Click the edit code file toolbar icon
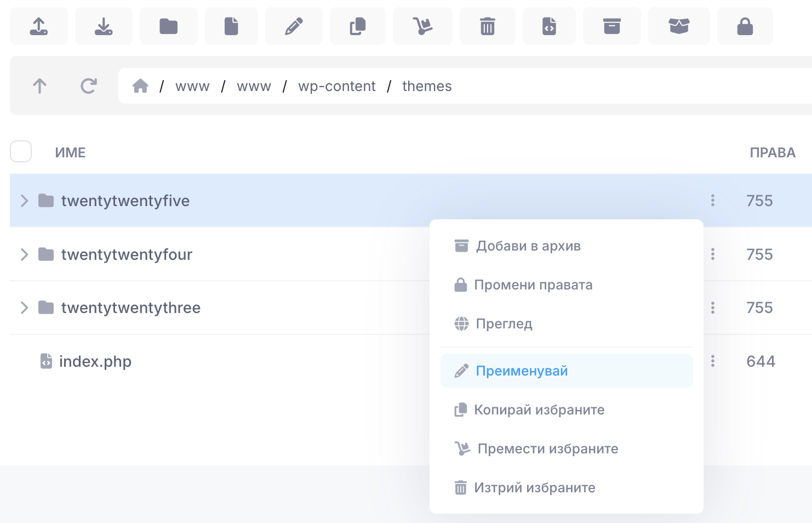 coord(549,26)
